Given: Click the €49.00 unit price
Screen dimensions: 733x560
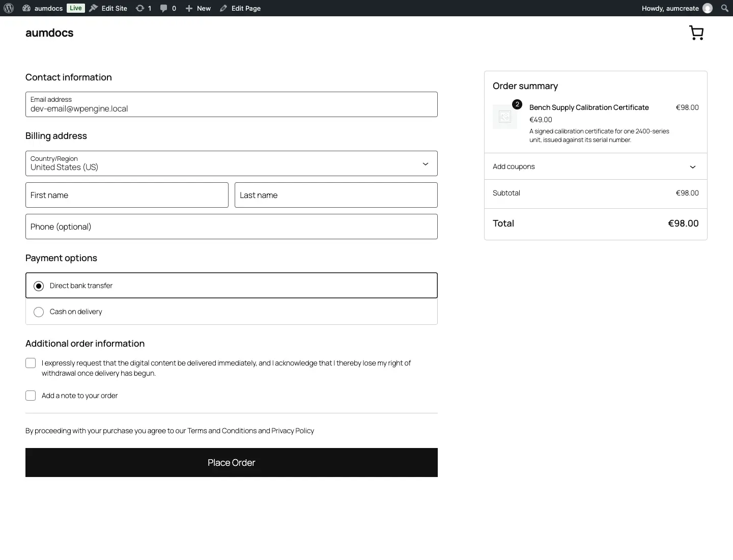Looking at the screenshot, I should click(x=541, y=120).
